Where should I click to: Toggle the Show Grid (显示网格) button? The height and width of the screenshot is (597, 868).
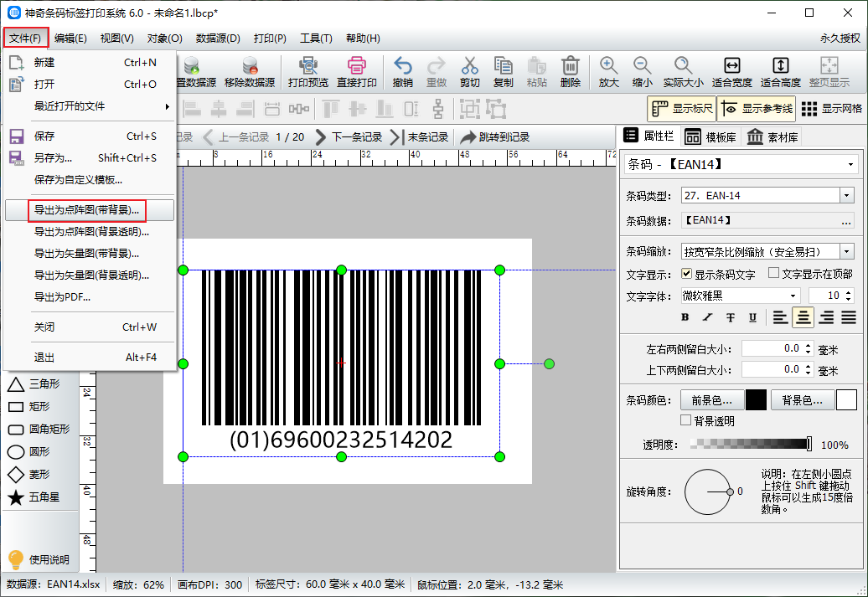tap(831, 109)
